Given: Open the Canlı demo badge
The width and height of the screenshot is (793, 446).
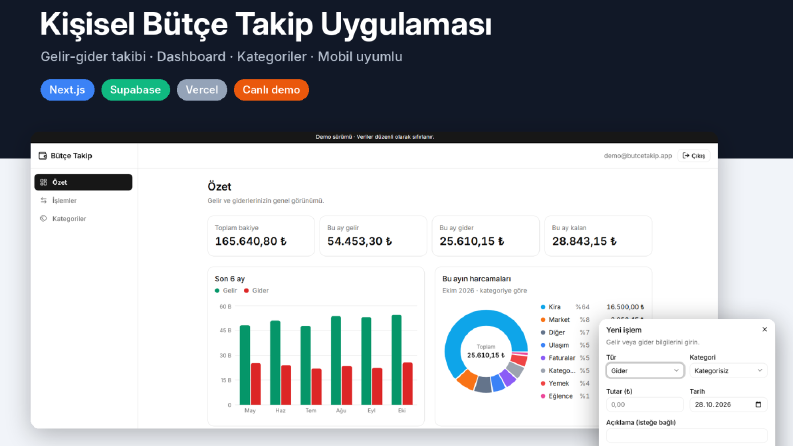Looking at the screenshot, I should [x=271, y=90].
